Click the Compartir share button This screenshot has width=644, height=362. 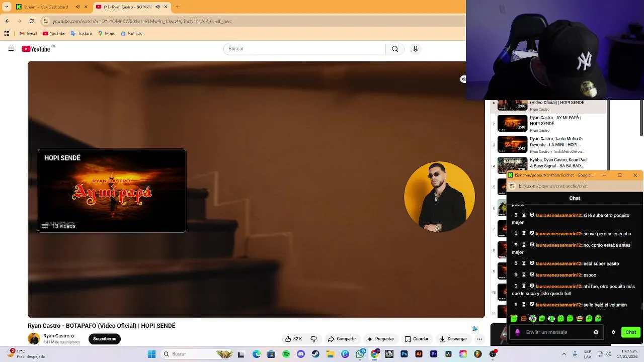342,339
